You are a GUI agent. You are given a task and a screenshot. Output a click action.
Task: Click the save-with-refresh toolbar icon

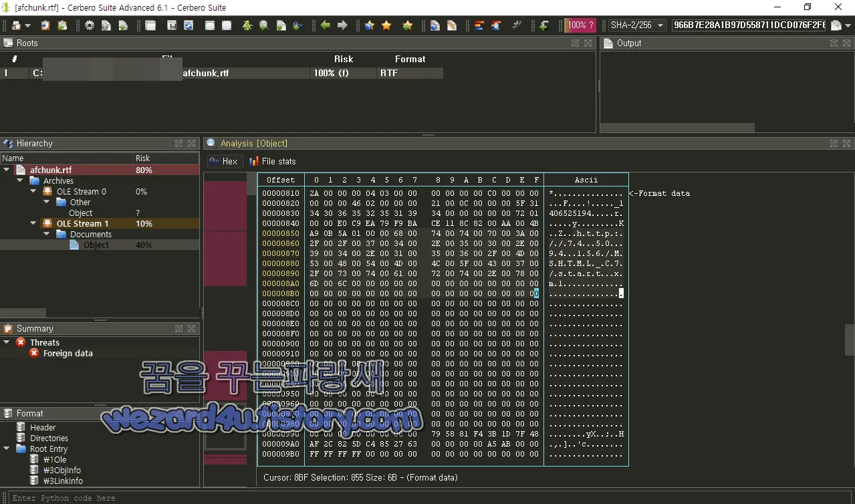pyautogui.click(x=189, y=25)
